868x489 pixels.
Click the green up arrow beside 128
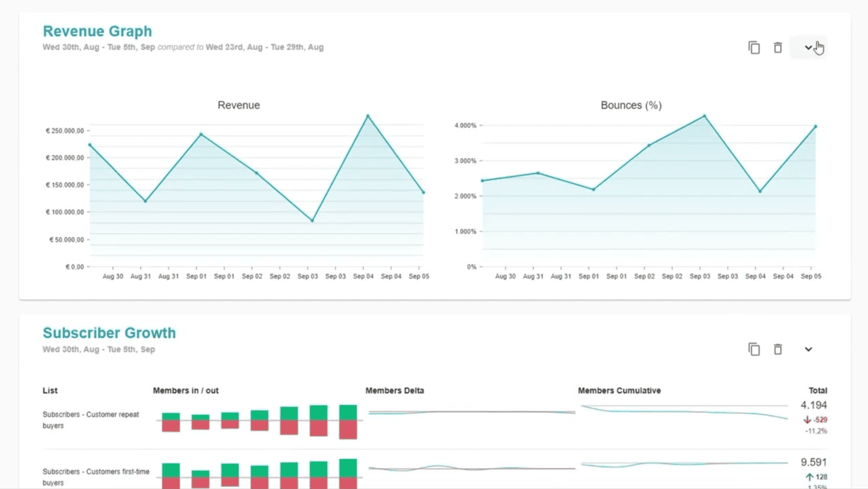809,477
